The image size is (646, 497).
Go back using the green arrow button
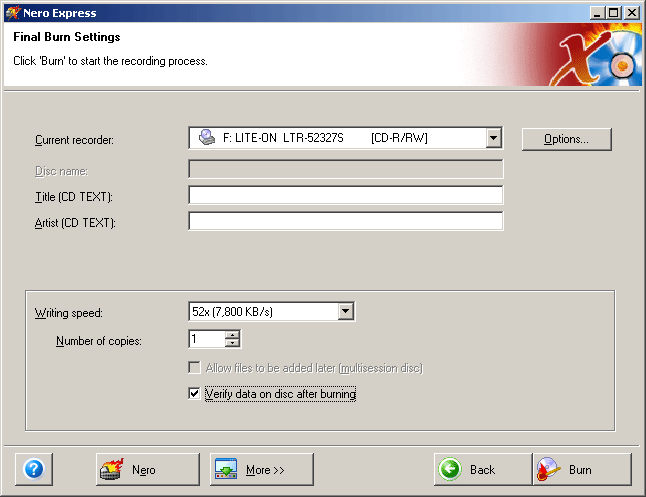coord(482,469)
